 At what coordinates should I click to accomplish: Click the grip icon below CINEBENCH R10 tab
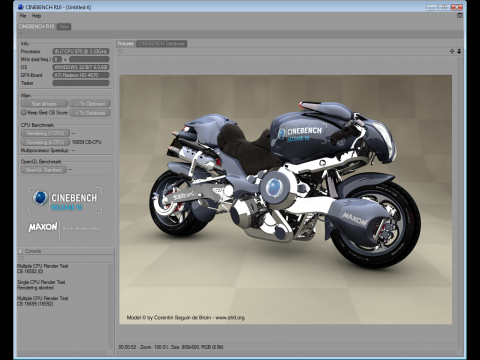(x=21, y=34)
